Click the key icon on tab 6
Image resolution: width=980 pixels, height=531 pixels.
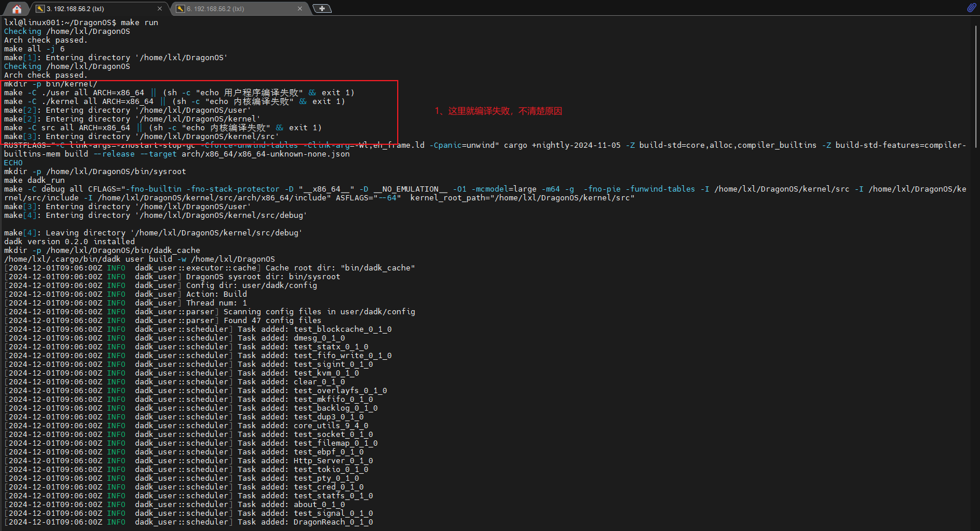(x=180, y=9)
